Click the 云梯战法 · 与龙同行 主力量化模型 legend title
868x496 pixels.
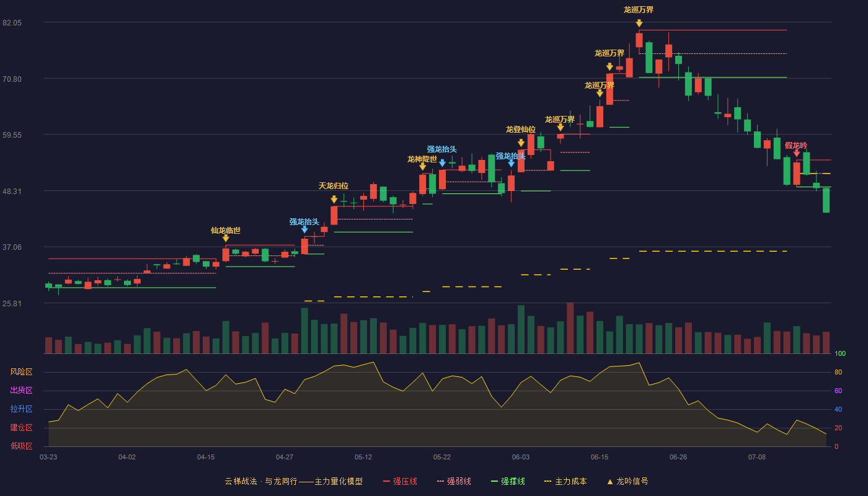(293, 481)
